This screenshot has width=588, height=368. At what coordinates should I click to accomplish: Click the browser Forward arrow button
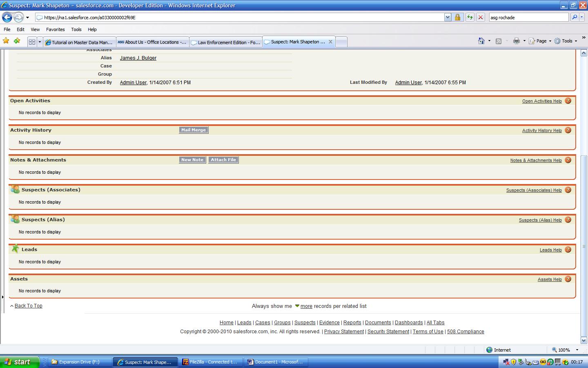pyautogui.click(x=18, y=17)
